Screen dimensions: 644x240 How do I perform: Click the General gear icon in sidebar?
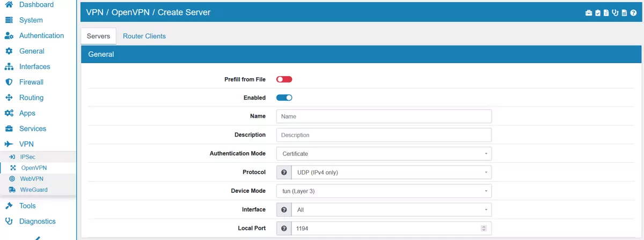[9, 51]
